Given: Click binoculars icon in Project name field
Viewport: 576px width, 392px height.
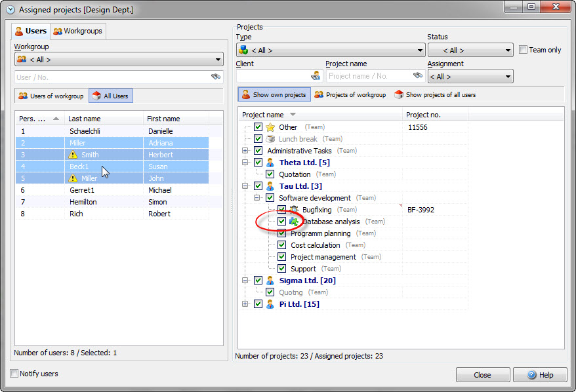Looking at the screenshot, I should pyautogui.click(x=417, y=76).
